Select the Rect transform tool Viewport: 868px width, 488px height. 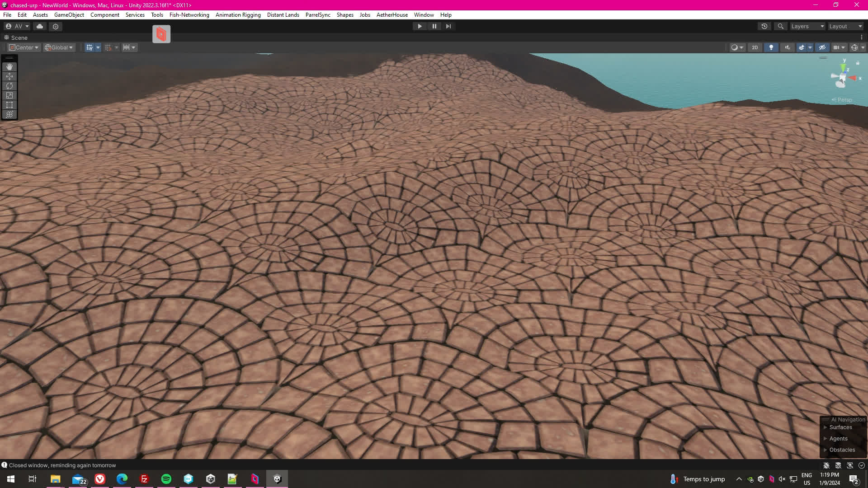pos(9,105)
